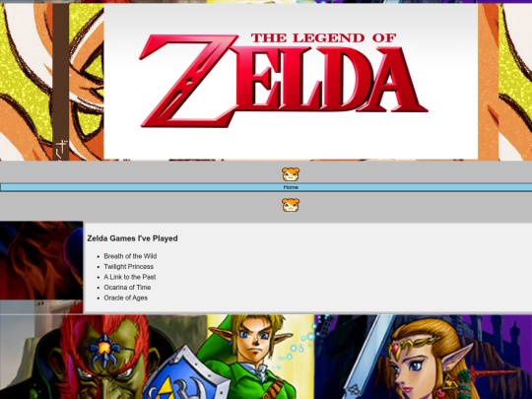Click the hamster icon above the Home bar

tap(291, 174)
